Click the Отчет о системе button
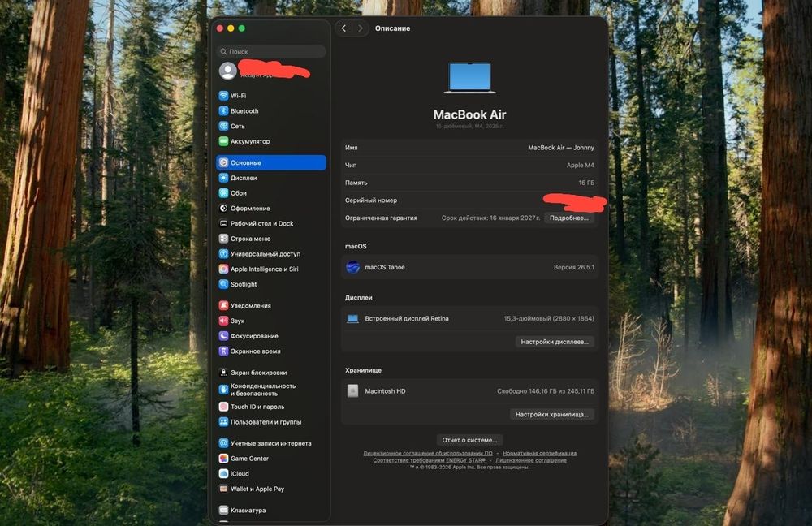Screen dimensions: 812x526 point(469,440)
